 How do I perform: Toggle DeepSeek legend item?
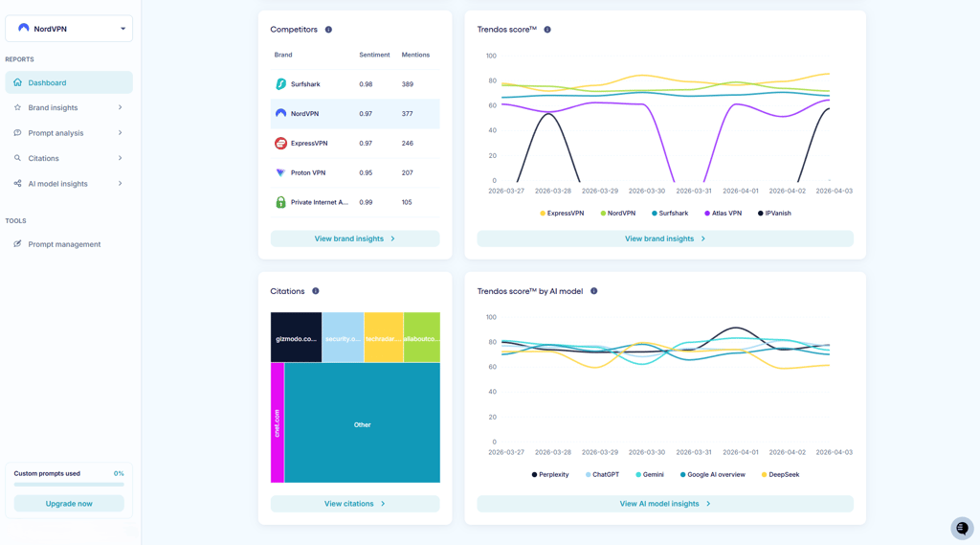click(781, 475)
